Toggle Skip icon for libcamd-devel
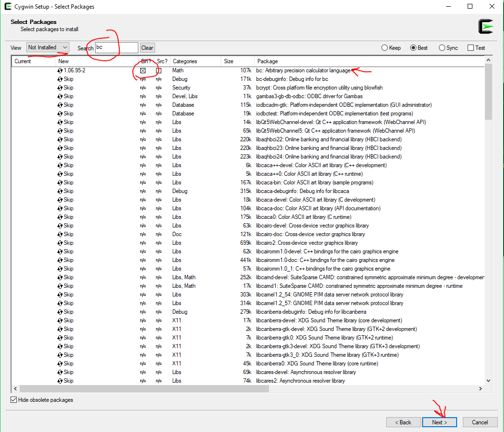The height and width of the screenshot is (432, 504). coord(60,278)
